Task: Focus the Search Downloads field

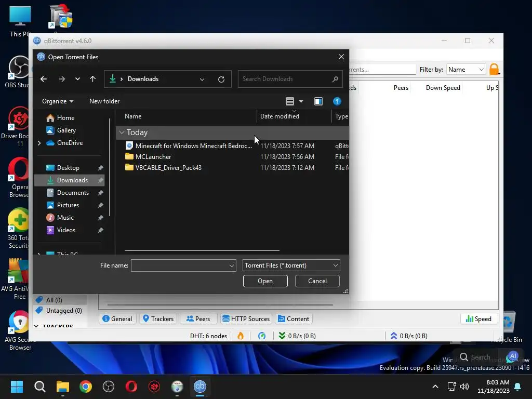Action: pyautogui.click(x=290, y=79)
